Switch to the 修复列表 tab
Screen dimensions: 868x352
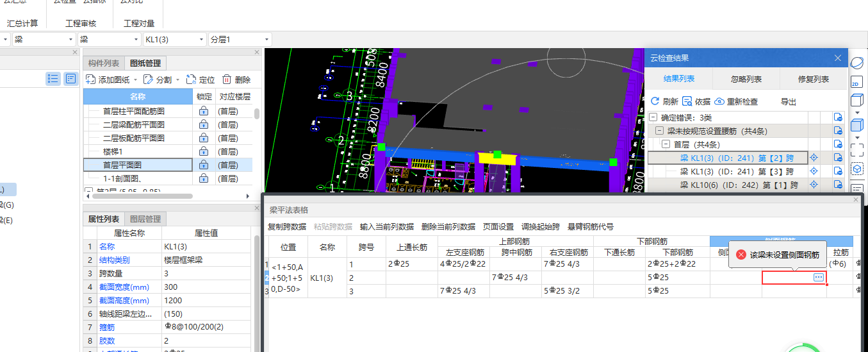pos(814,79)
